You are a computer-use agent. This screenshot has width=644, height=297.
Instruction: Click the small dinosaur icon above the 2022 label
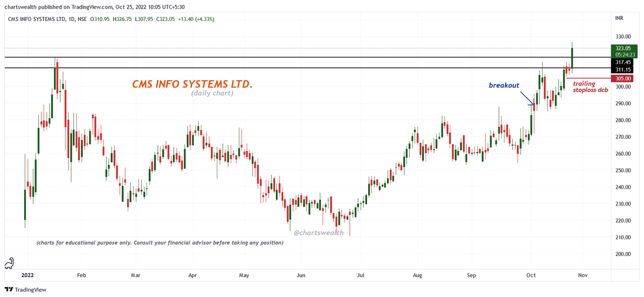(9, 264)
